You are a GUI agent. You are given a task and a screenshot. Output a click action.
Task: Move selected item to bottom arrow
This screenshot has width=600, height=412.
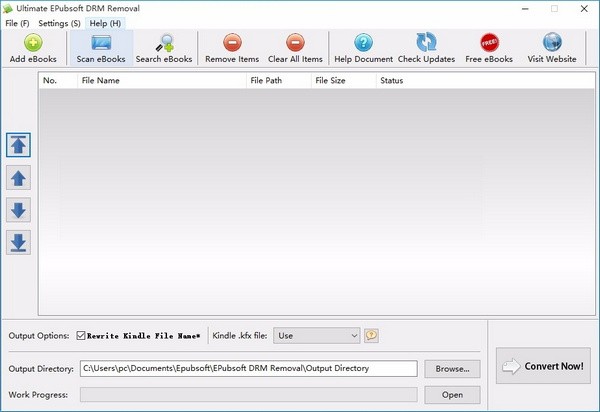[x=19, y=242]
